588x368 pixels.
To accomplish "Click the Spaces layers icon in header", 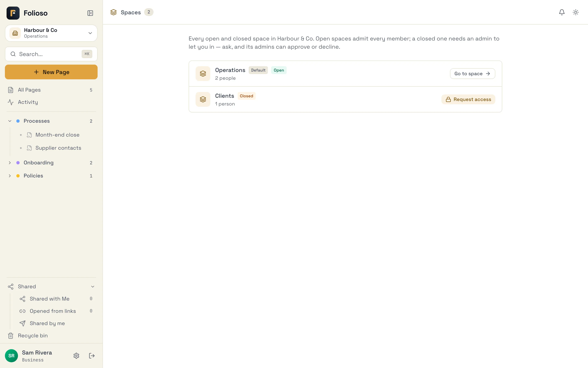I will point(114,12).
